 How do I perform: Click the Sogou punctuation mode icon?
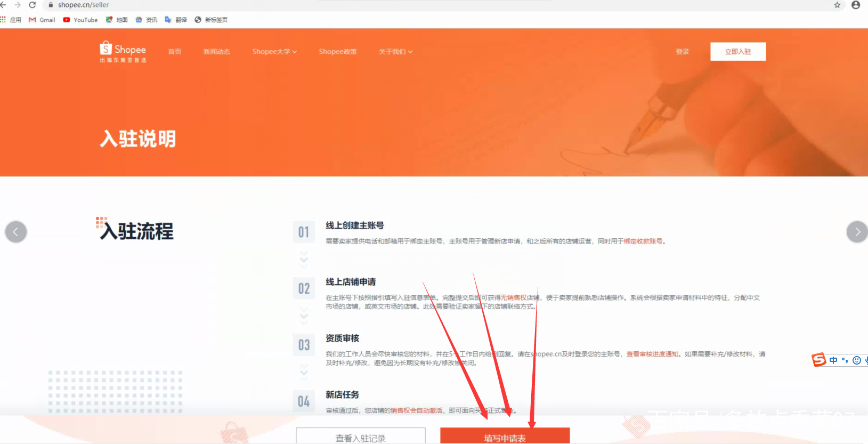point(845,360)
